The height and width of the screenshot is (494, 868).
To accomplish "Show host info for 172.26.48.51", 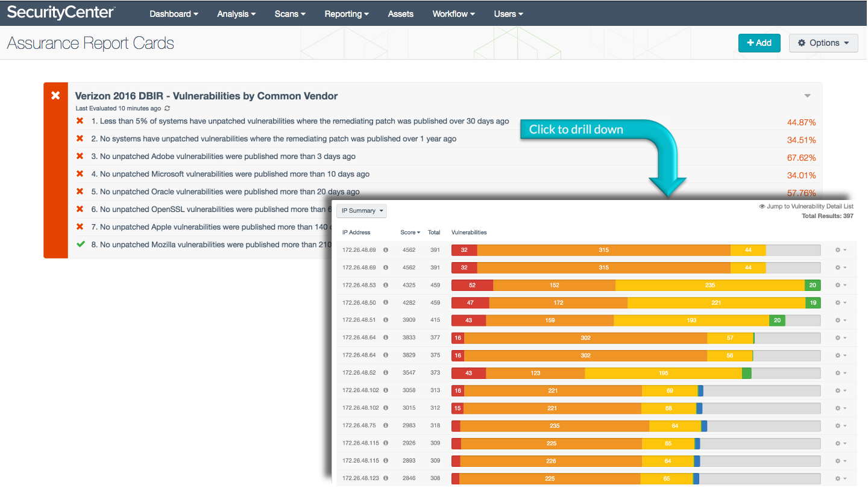I will (x=386, y=320).
